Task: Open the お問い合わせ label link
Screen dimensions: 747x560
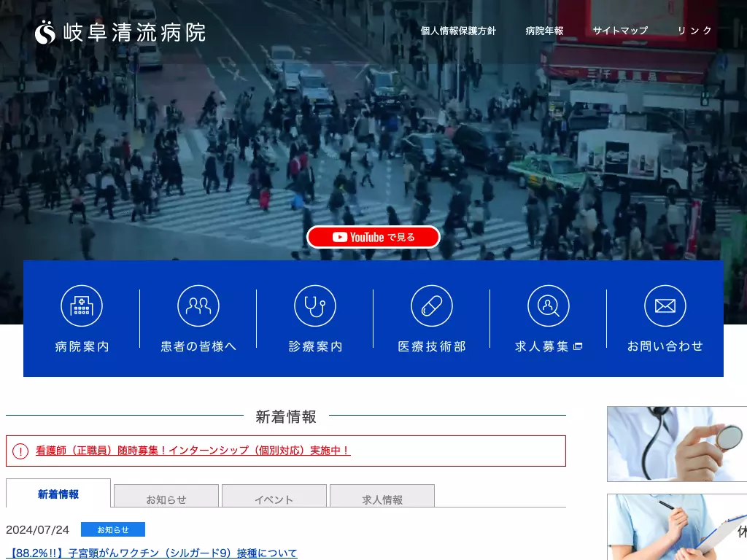Action: [x=665, y=346]
